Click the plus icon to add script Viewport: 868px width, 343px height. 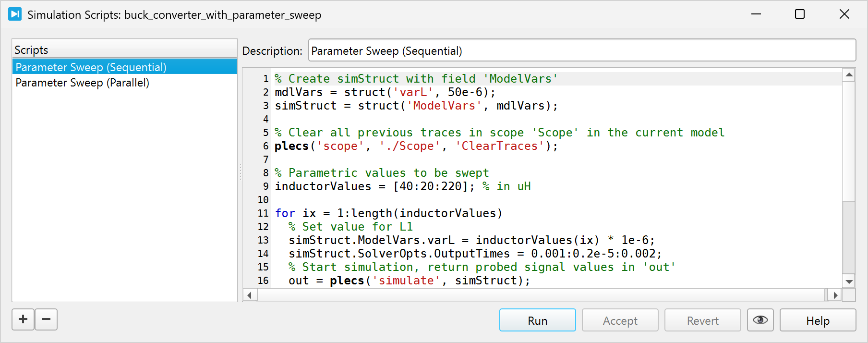pos(23,319)
